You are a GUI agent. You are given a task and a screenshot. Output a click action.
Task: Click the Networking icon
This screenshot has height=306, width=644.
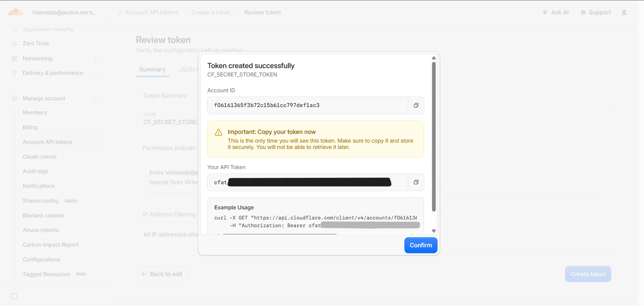click(x=14, y=58)
